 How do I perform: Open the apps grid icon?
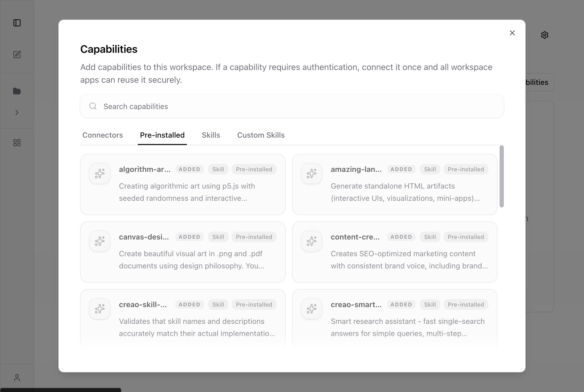coord(17,143)
